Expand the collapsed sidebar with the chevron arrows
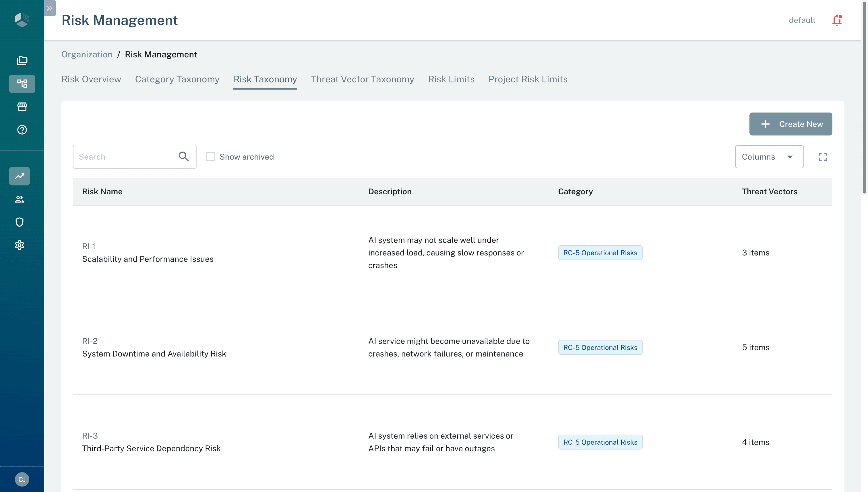This screenshot has width=868, height=492. pos(50,8)
